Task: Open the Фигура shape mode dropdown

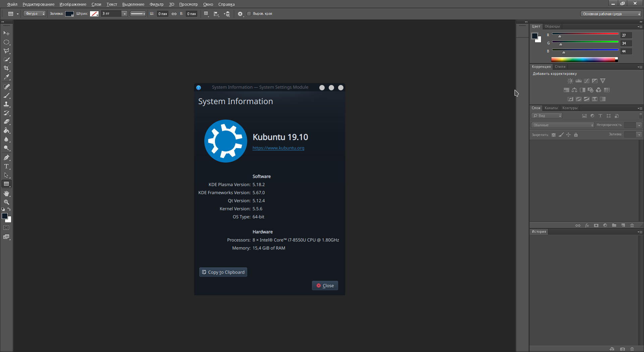Action: [35, 14]
